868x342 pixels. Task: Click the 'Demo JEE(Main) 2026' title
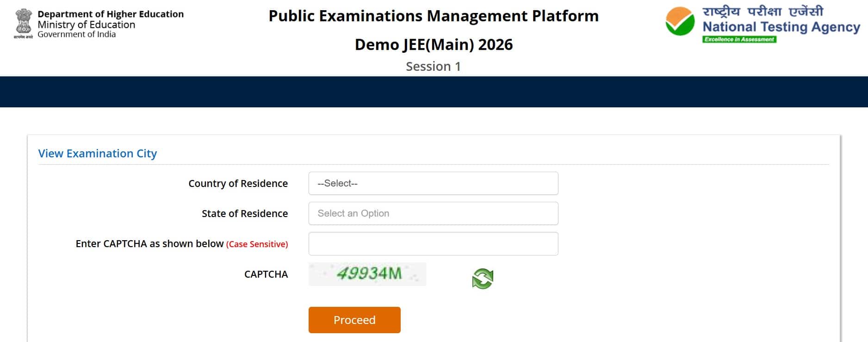pyautogui.click(x=434, y=45)
